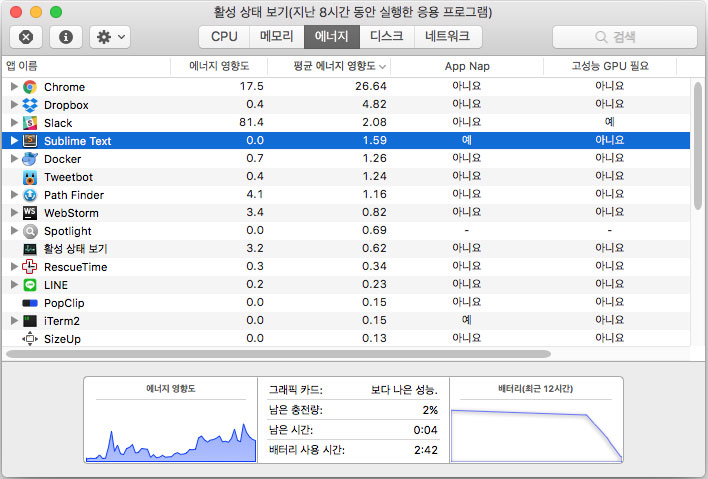Click the Dropbox app icon
Viewport: 708px width, 479px height.
tap(30, 105)
